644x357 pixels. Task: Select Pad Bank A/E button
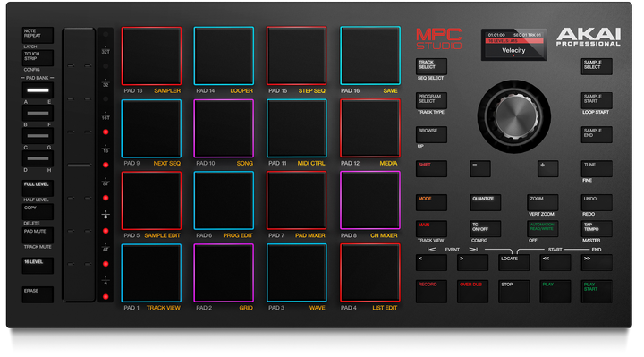(38, 90)
